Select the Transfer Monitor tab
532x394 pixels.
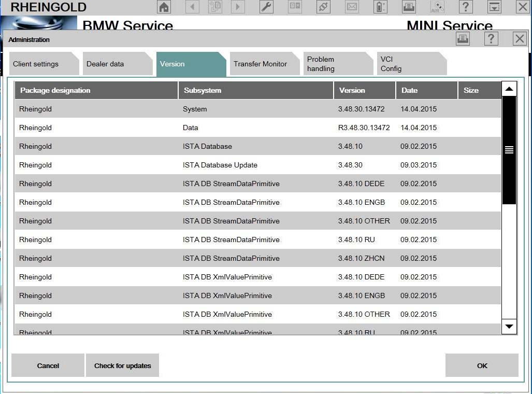pos(260,64)
